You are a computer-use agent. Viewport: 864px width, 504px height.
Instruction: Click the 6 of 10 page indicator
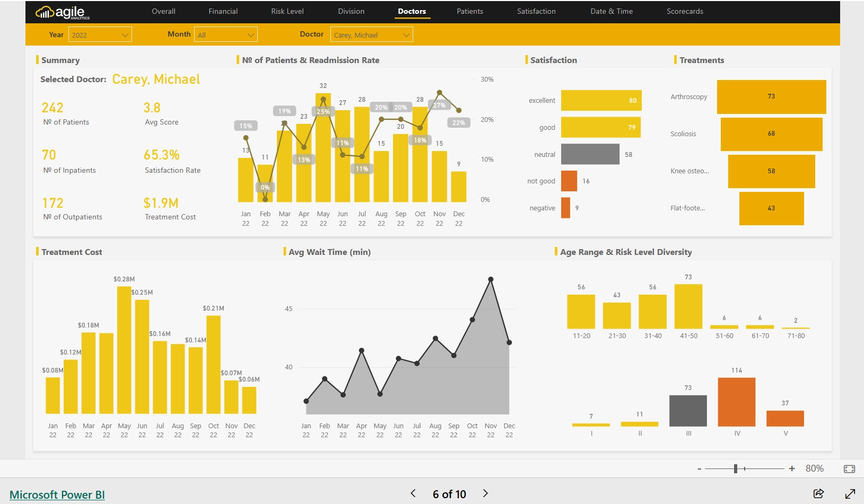click(x=449, y=494)
